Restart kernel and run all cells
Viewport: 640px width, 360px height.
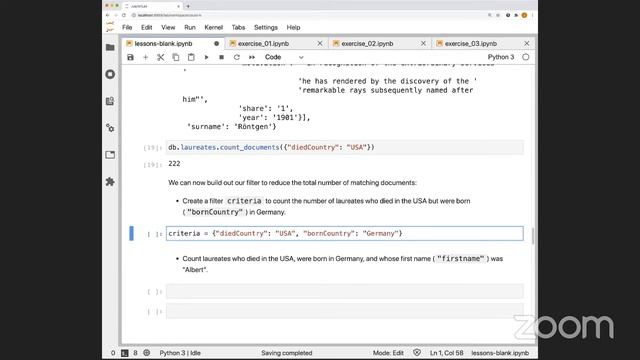click(x=252, y=57)
